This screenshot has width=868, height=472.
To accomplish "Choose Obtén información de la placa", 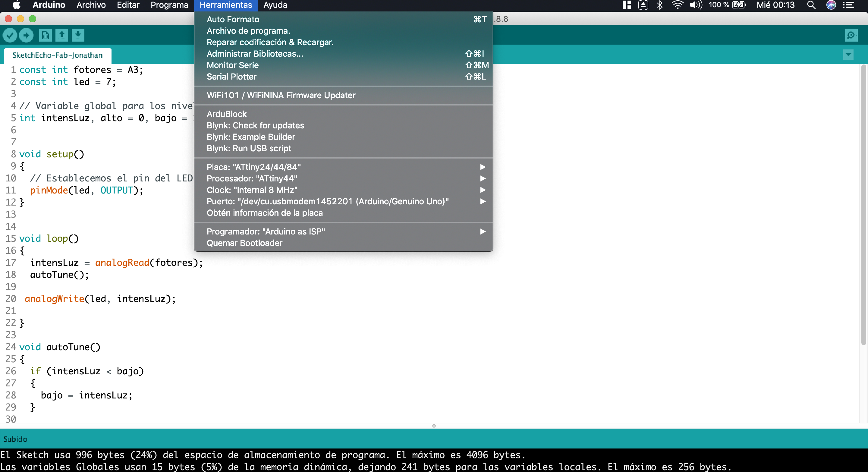I will coord(343,213).
